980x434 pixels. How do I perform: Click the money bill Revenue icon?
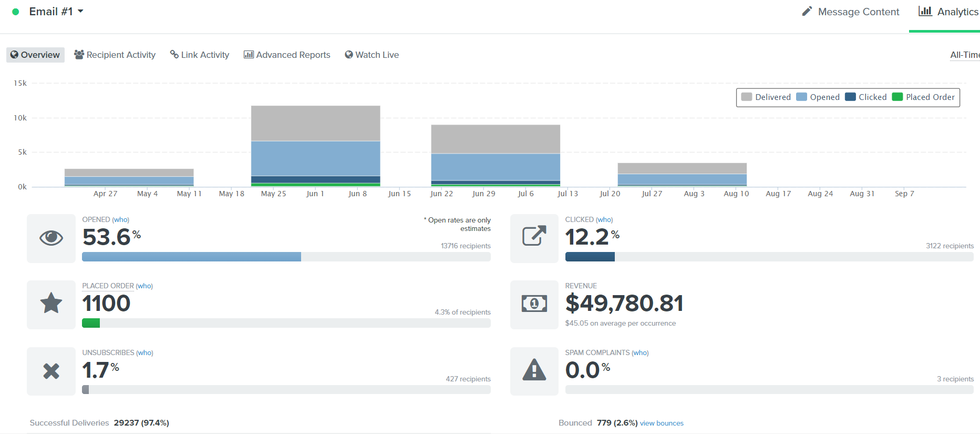tap(534, 304)
